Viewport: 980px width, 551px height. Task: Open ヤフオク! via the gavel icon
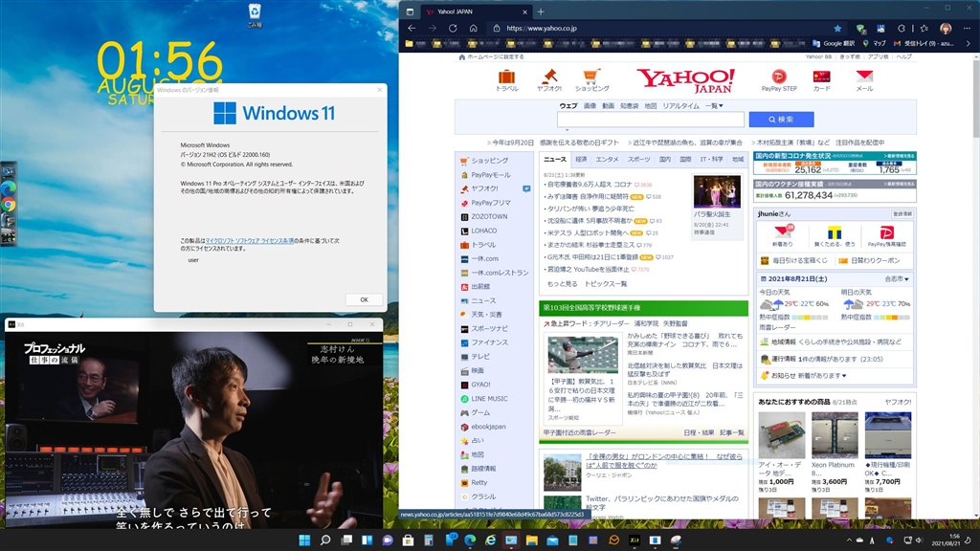coord(550,77)
